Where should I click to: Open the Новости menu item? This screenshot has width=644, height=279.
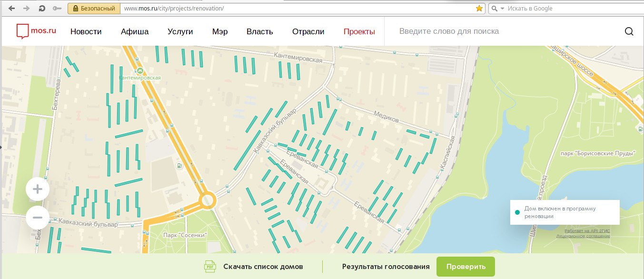[86, 32]
